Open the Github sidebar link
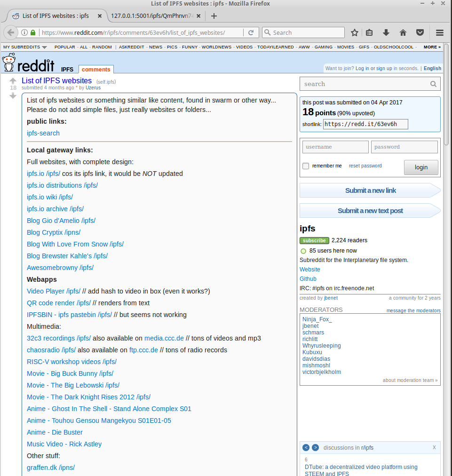The image size is (452, 476). point(308,279)
